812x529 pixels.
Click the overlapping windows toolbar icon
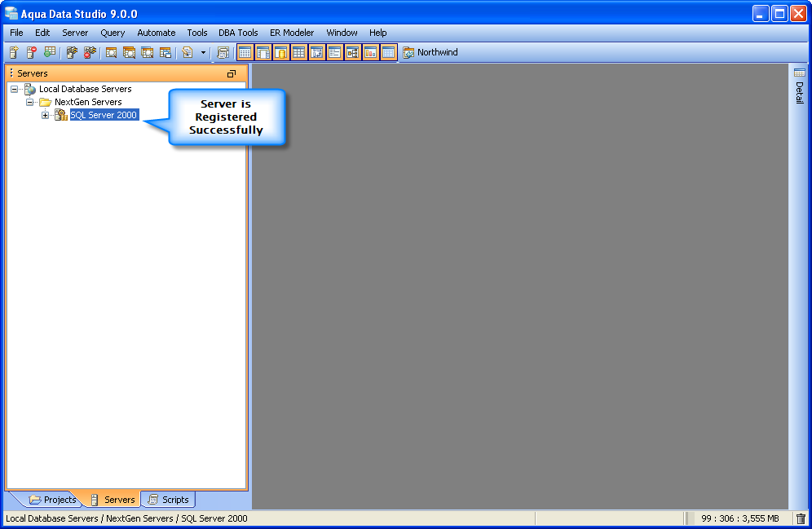(x=165, y=52)
